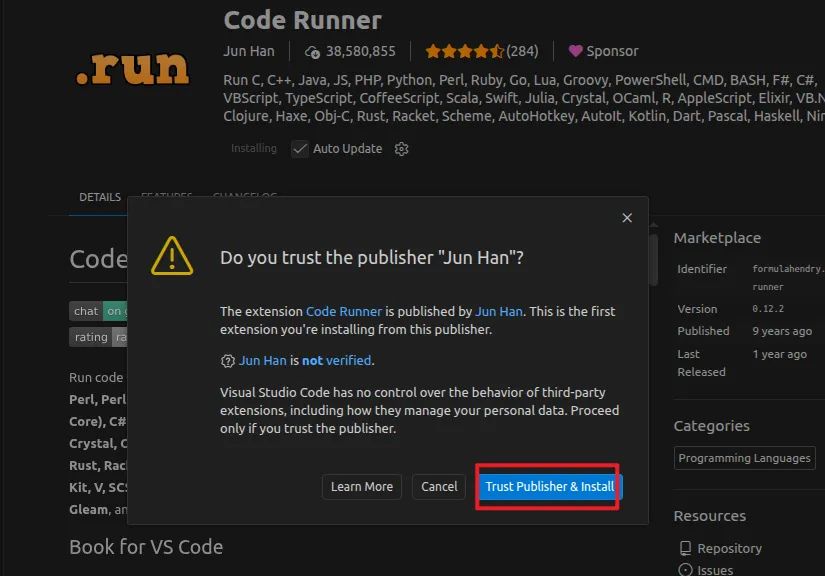825x576 pixels.
Task: Click 'Book for VS Code' heading
Action: 146,547
